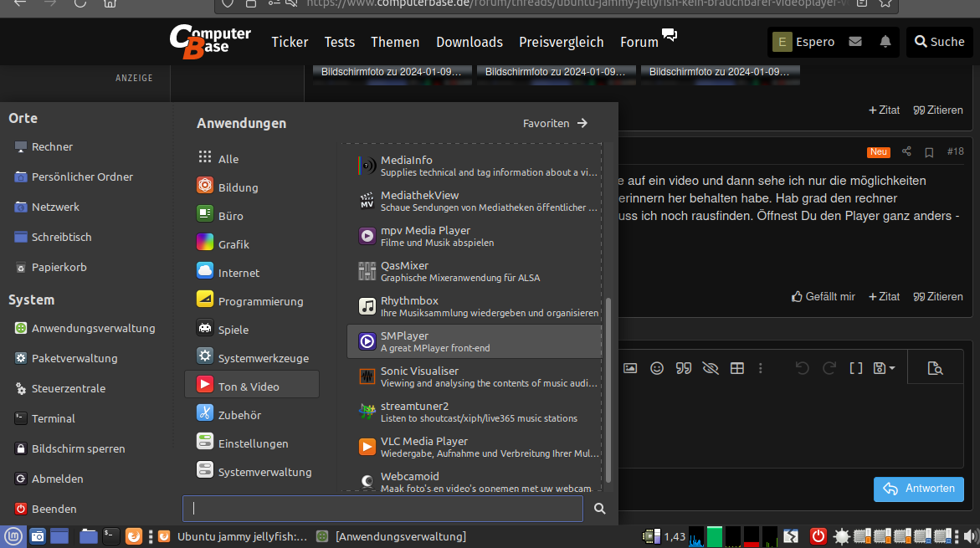Image resolution: width=980 pixels, height=548 pixels.
Task: Open the Programmierung category
Action: [x=252, y=300]
